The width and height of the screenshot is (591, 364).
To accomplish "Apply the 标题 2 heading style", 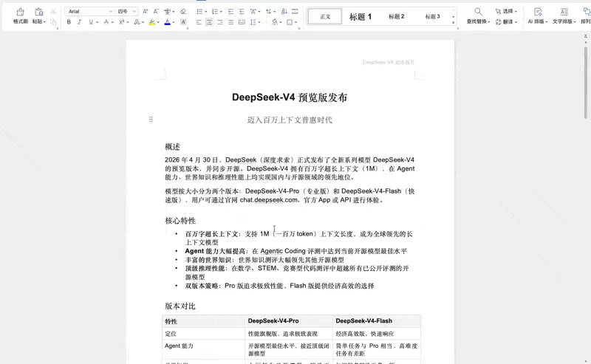I will [397, 16].
